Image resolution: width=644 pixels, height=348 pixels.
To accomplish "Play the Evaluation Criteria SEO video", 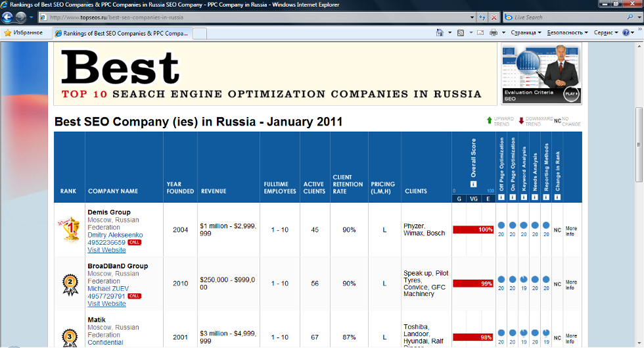I will [571, 94].
